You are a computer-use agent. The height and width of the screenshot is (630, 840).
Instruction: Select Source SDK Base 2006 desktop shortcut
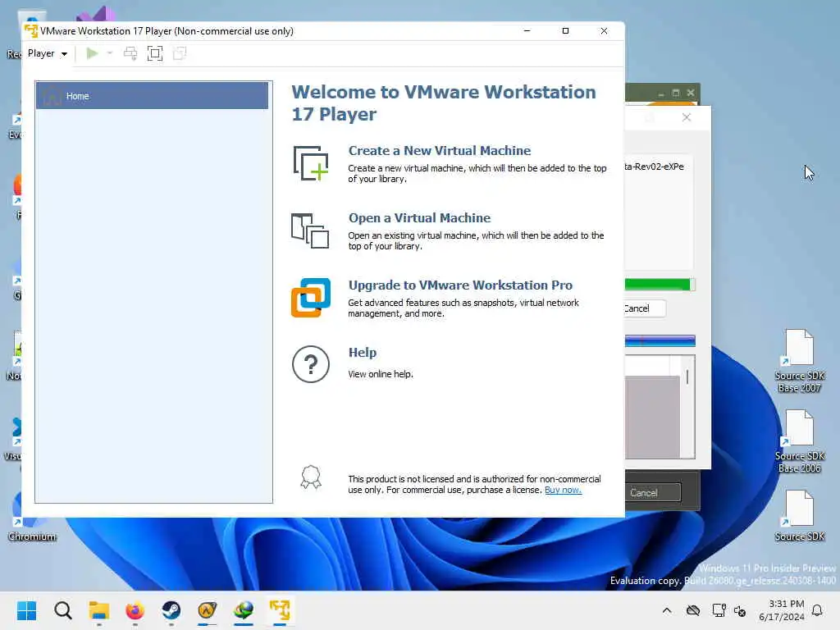point(799,442)
